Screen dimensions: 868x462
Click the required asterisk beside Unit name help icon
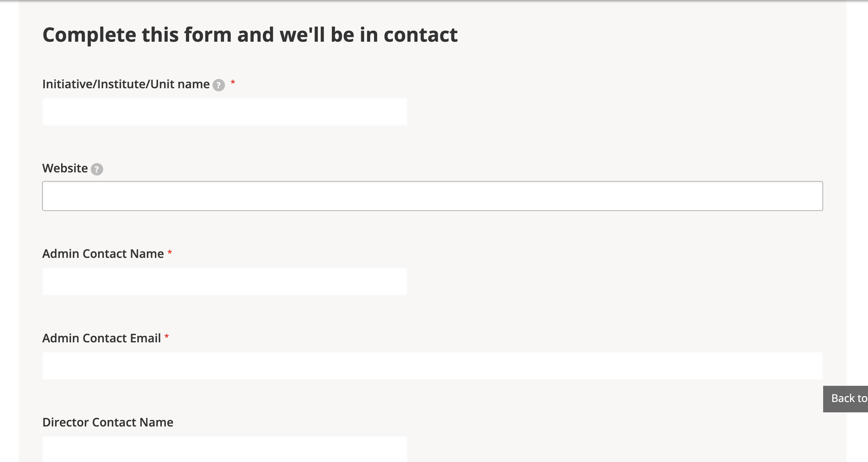[x=233, y=83]
